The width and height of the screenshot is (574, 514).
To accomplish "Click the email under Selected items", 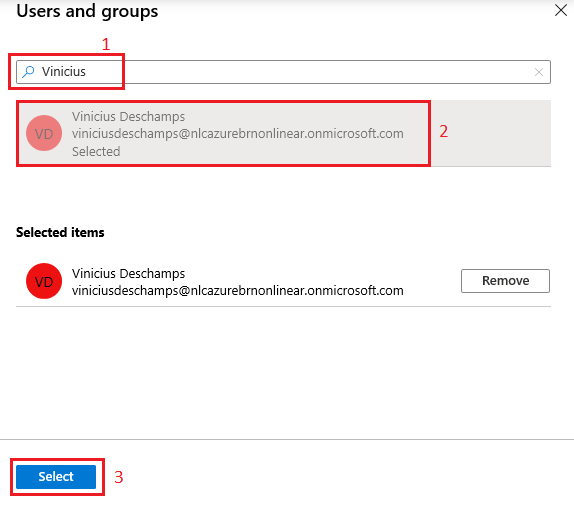I will tap(238, 291).
